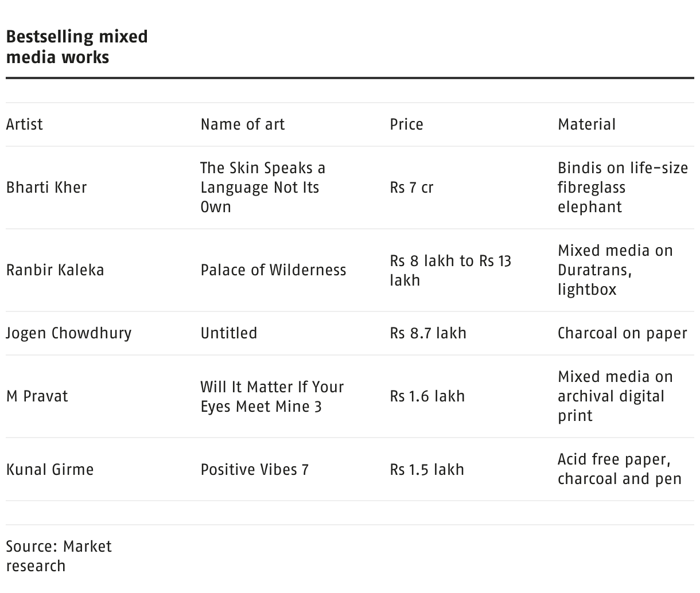Select the Material column header
Image resolution: width=700 pixels, height=593 pixels.
(586, 124)
